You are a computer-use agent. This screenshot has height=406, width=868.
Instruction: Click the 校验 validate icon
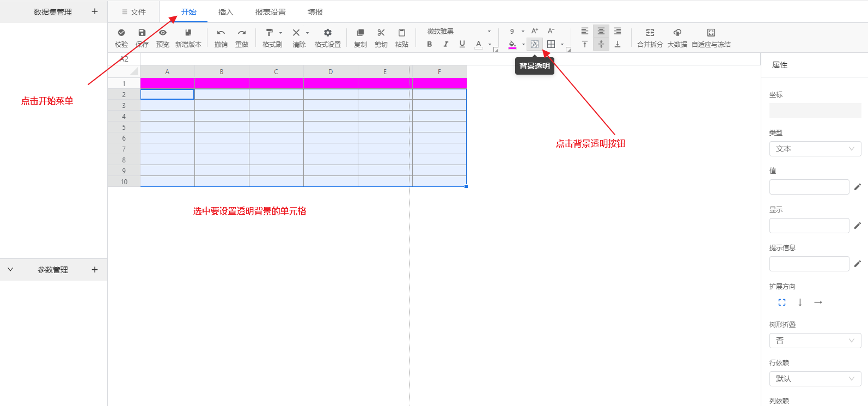[121, 33]
